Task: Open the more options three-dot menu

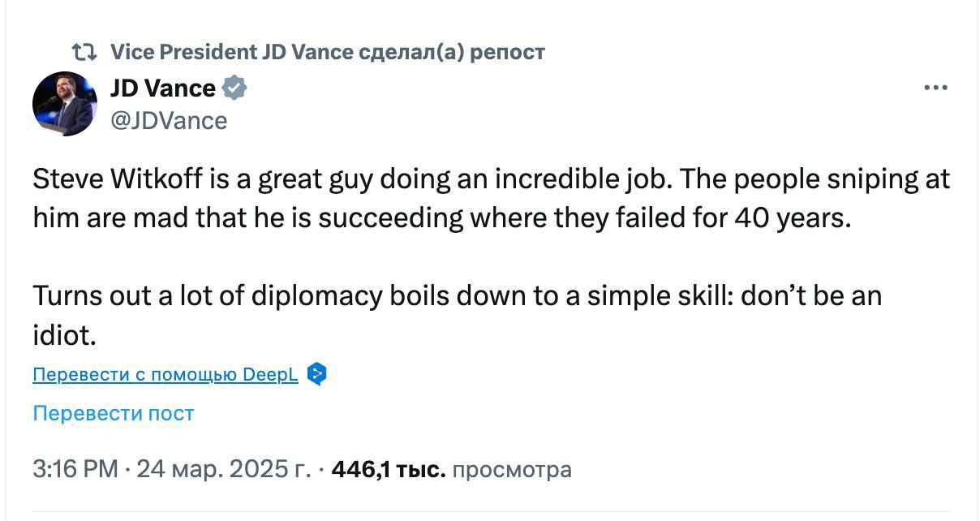Action: tap(935, 88)
